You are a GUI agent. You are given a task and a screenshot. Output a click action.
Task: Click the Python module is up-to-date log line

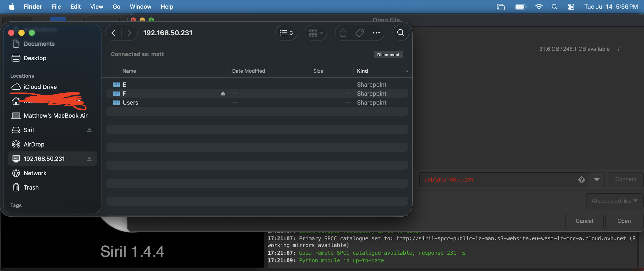click(x=341, y=261)
